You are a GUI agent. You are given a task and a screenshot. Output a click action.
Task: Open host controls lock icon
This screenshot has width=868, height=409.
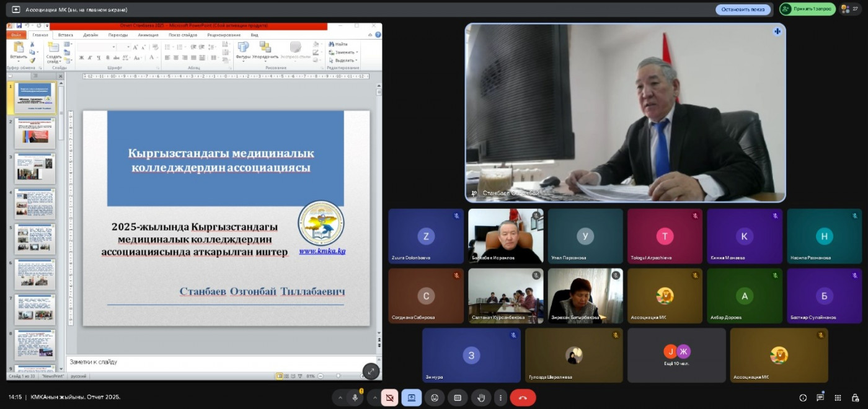pos(854,398)
